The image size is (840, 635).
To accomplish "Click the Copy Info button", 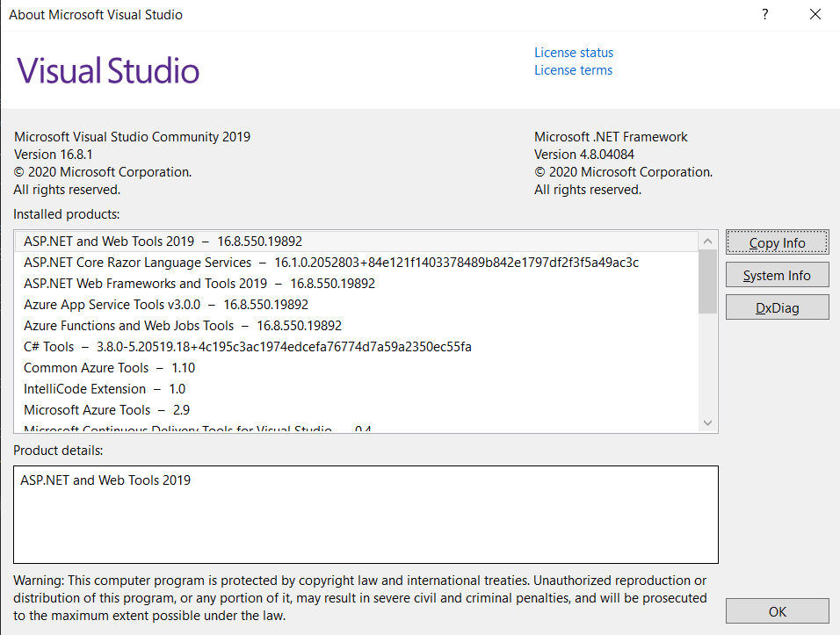I will tap(777, 242).
